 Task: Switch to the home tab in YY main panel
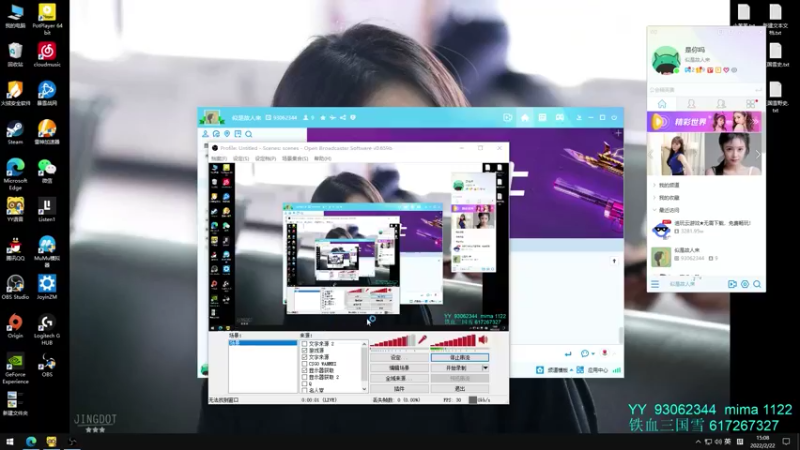click(662, 104)
